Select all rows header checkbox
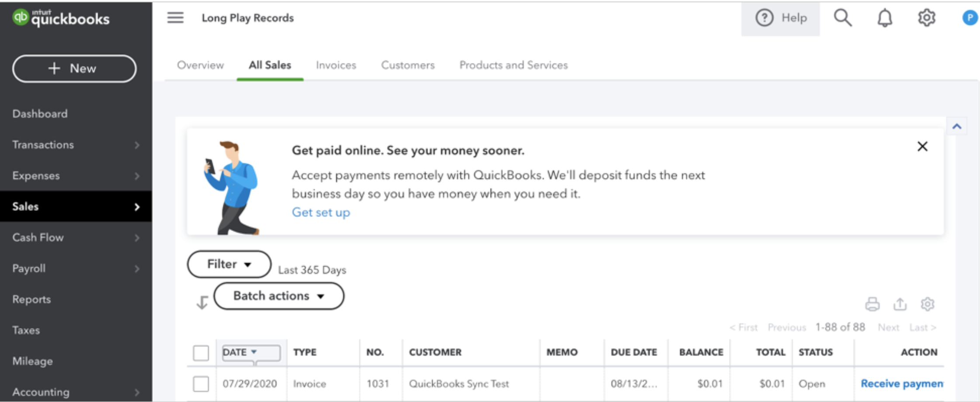Image resolution: width=980 pixels, height=402 pixels. (201, 353)
